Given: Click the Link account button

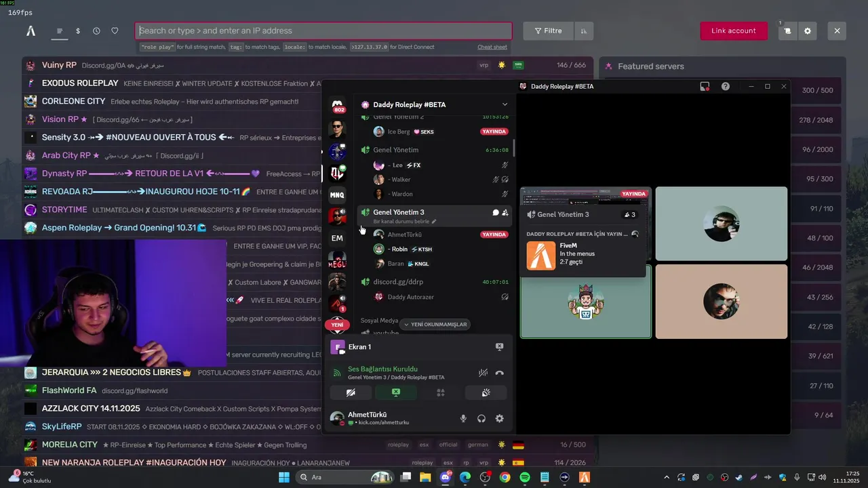Looking at the screenshot, I should click(734, 30).
